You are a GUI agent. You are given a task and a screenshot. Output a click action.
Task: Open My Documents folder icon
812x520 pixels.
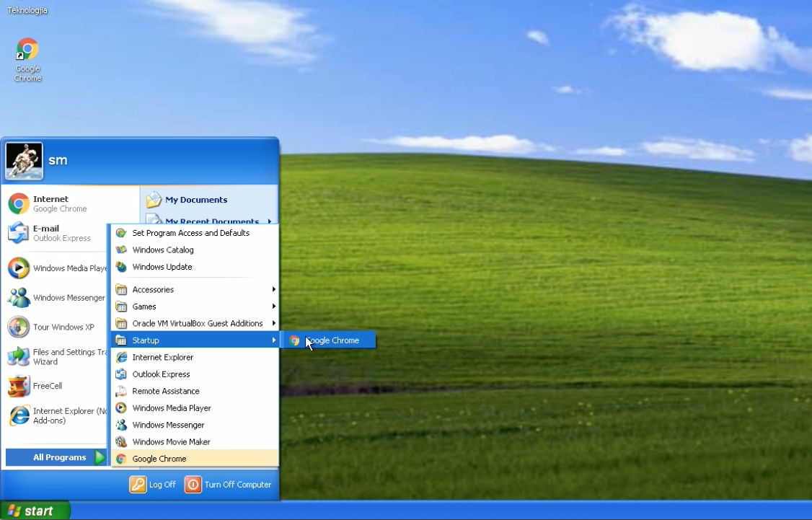coord(154,199)
